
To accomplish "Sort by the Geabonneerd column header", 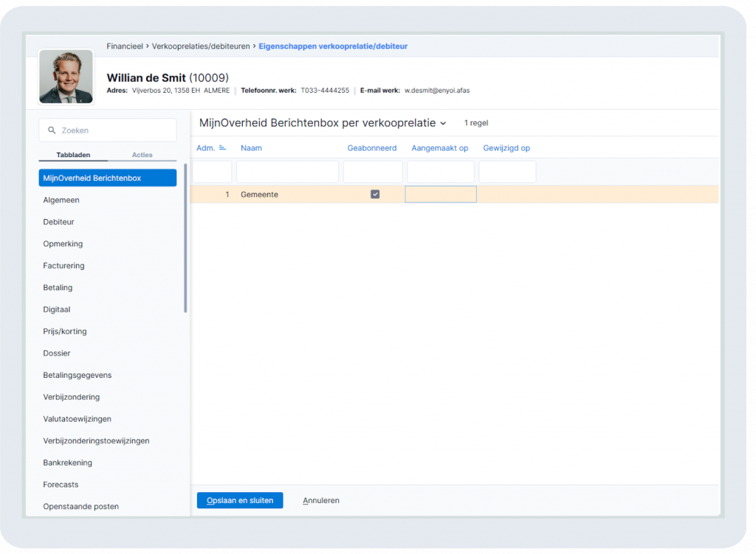I will pyautogui.click(x=372, y=148).
